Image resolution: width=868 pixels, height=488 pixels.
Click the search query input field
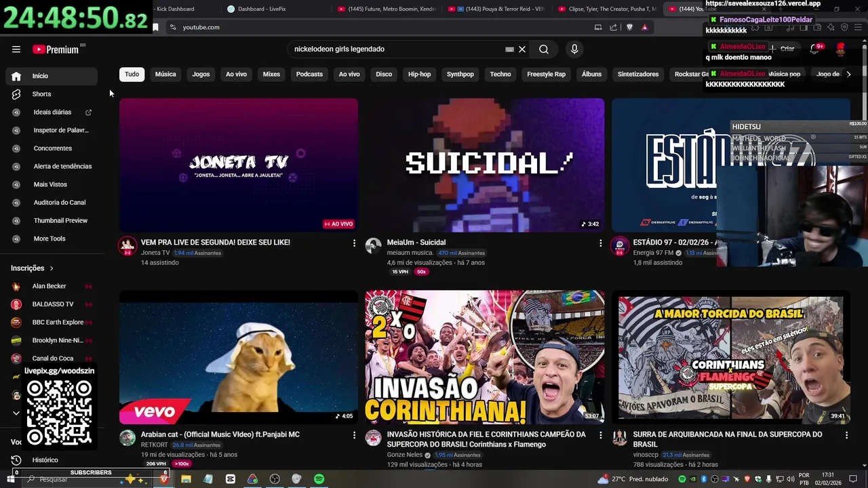(x=397, y=49)
